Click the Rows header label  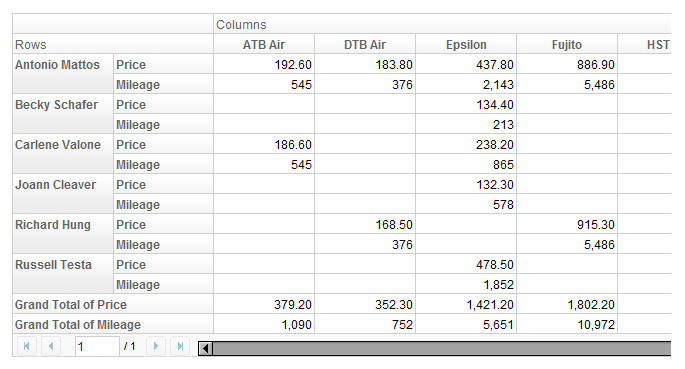tap(31, 45)
